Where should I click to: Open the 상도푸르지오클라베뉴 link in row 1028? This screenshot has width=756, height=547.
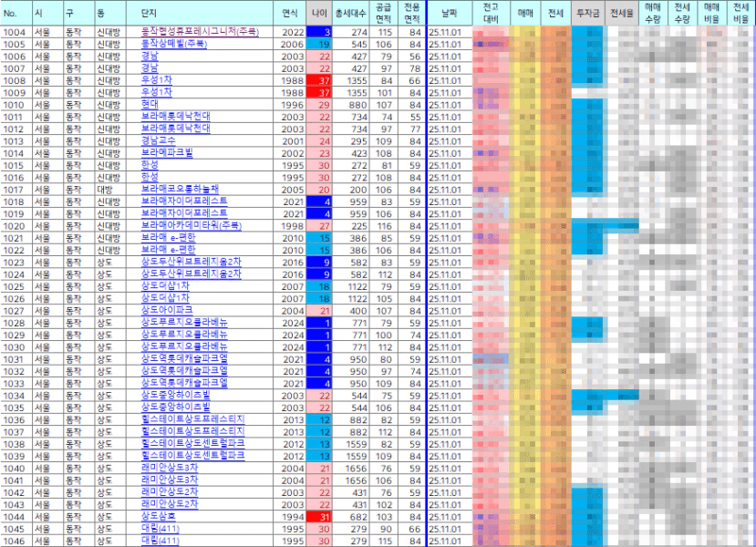tap(184, 323)
